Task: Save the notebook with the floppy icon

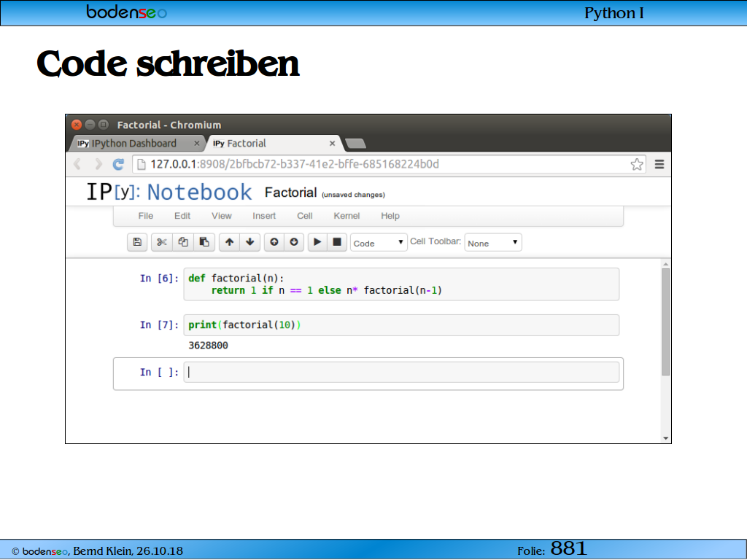Action: (x=137, y=242)
